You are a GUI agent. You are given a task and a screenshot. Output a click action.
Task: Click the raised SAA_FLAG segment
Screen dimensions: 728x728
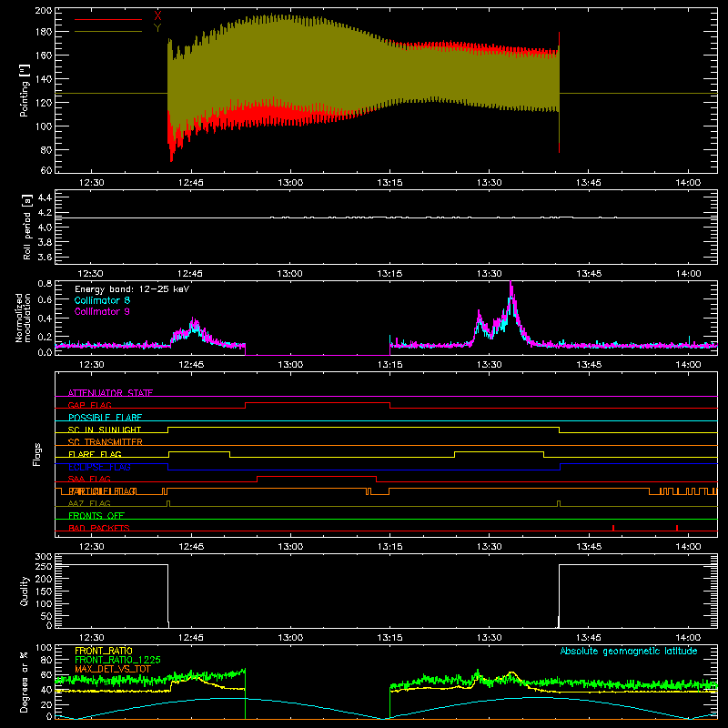317,476
